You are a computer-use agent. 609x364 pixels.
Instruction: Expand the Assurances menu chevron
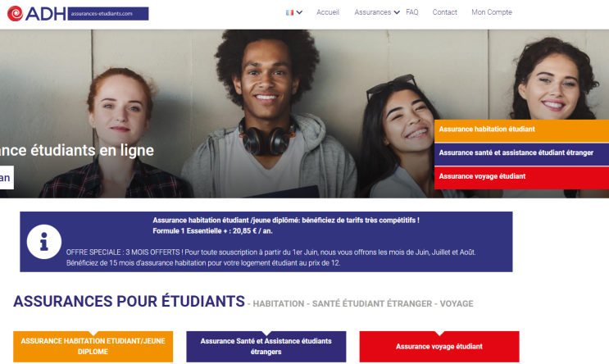(x=397, y=12)
